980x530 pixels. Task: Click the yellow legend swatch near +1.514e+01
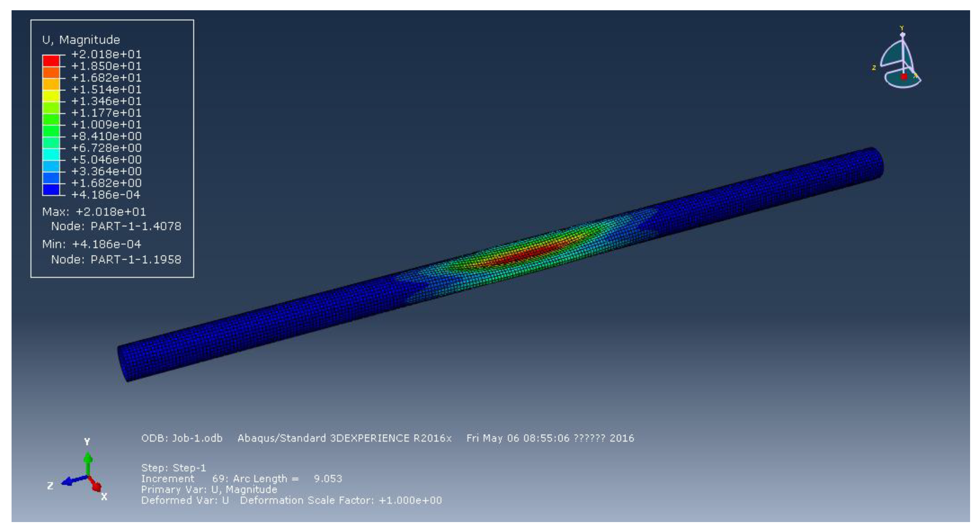pos(51,96)
